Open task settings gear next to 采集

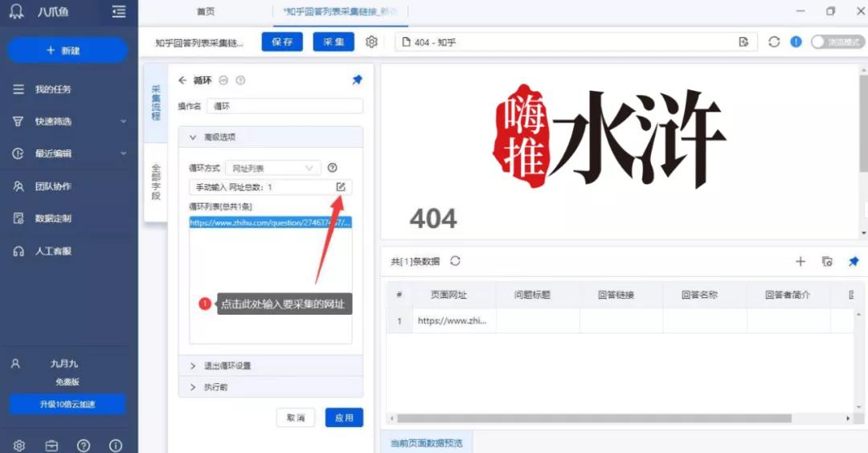point(371,42)
